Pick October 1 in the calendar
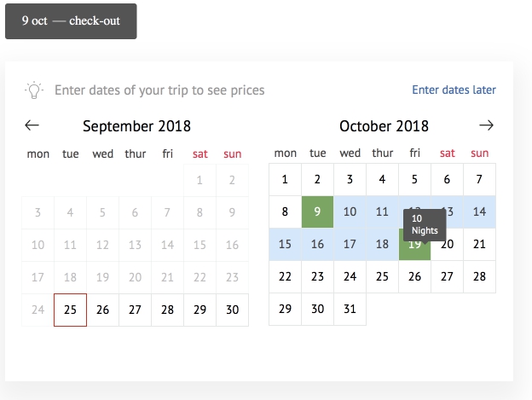532x400 pixels. [285, 180]
